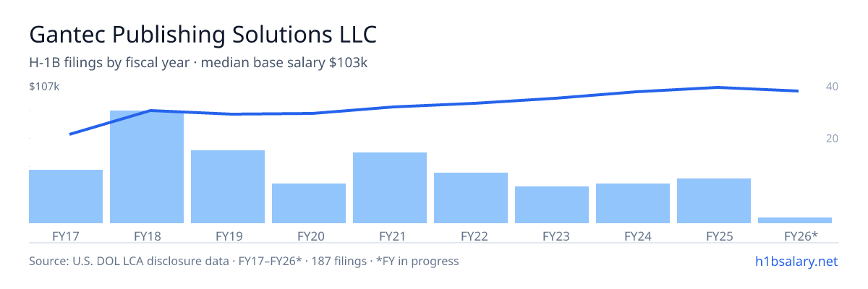Open the h1bsalary.net link
Image resolution: width=868 pixels, height=289 pixels.
[796, 261]
